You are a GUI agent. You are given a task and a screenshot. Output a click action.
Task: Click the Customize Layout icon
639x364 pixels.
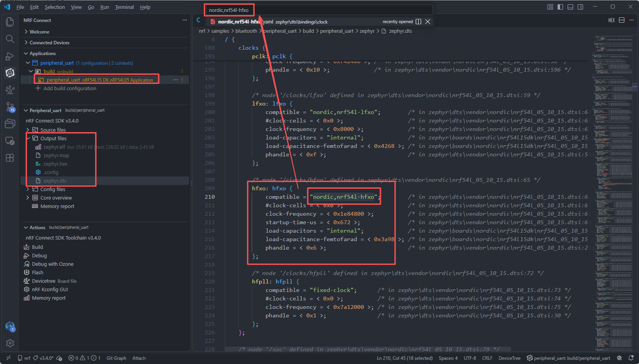pos(550,7)
